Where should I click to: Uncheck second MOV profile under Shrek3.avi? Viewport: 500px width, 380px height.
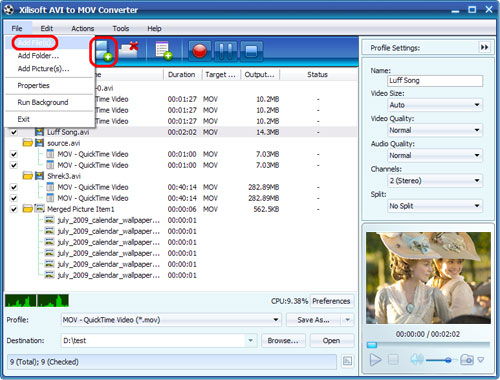coord(14,198)
